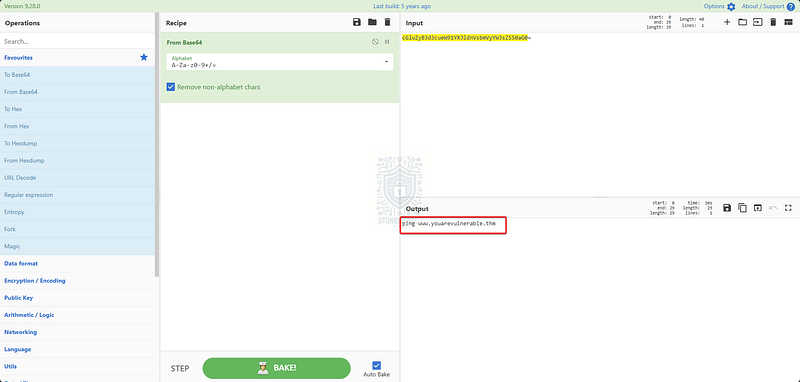
Task: Select Fork operation
Action: [78, 229]
